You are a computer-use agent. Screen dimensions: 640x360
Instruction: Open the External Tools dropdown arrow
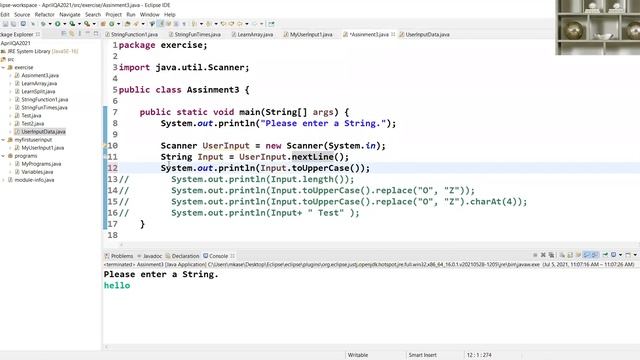(x=94, y=24)
